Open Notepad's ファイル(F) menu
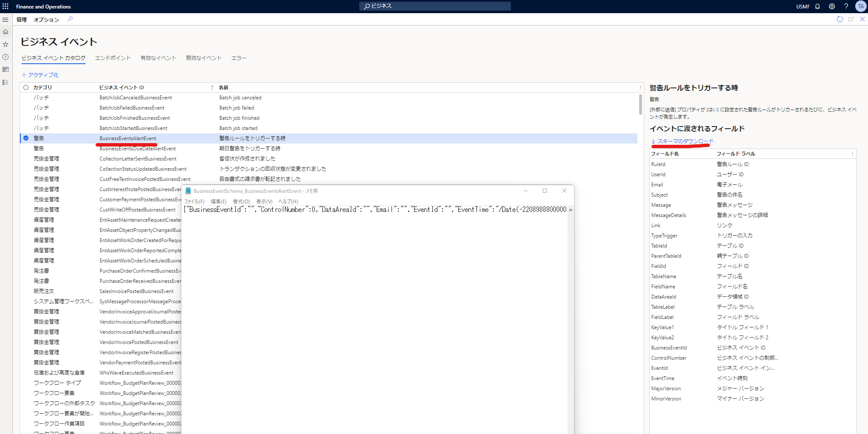Image resolution: width=868 pixels, height=434 pixels. tap(194, 201)
